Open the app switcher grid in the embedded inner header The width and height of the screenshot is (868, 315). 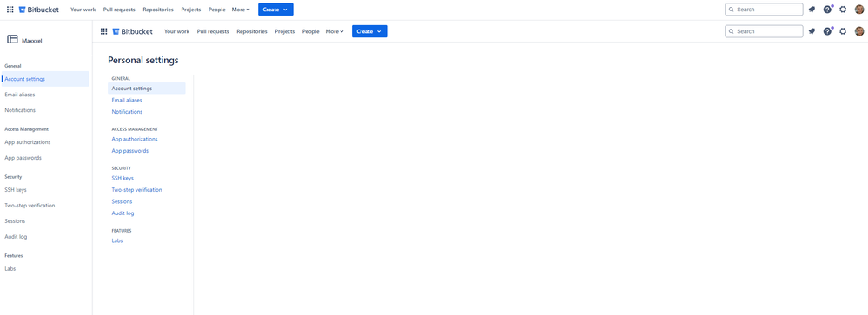click(103, 31)
